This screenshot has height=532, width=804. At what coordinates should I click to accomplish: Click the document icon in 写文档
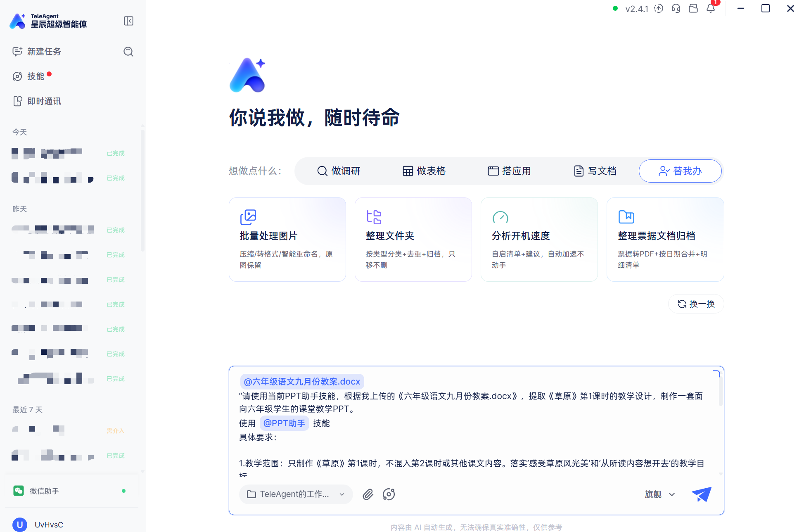pyautogui.click(x=579, y=171)
